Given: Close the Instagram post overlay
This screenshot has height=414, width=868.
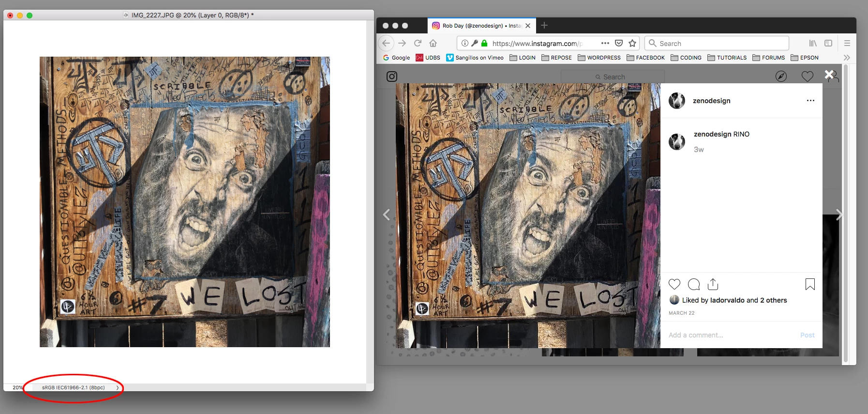Looking at the screenshot, I should pos(829,75).
